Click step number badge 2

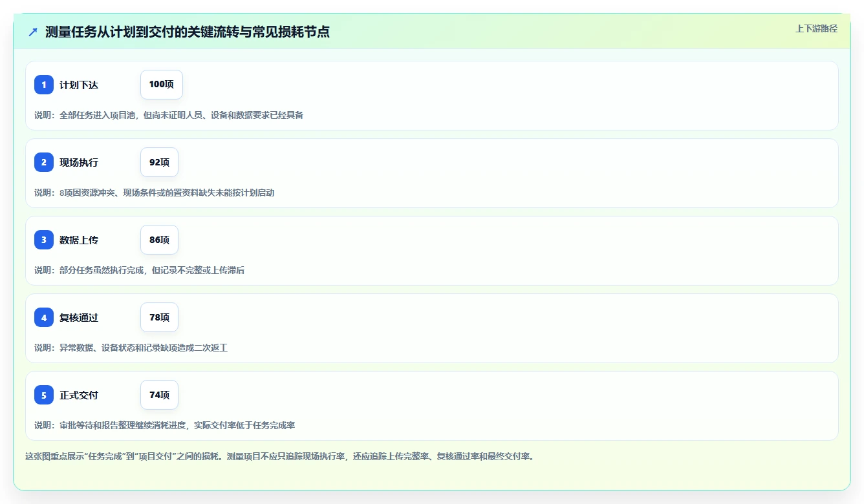pos(44,162)
